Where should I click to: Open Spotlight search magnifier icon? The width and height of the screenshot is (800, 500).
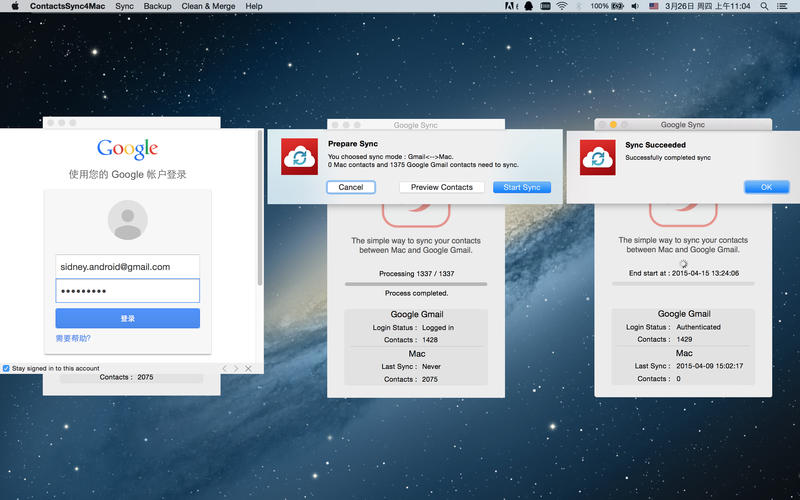click(x=766, y=6)
